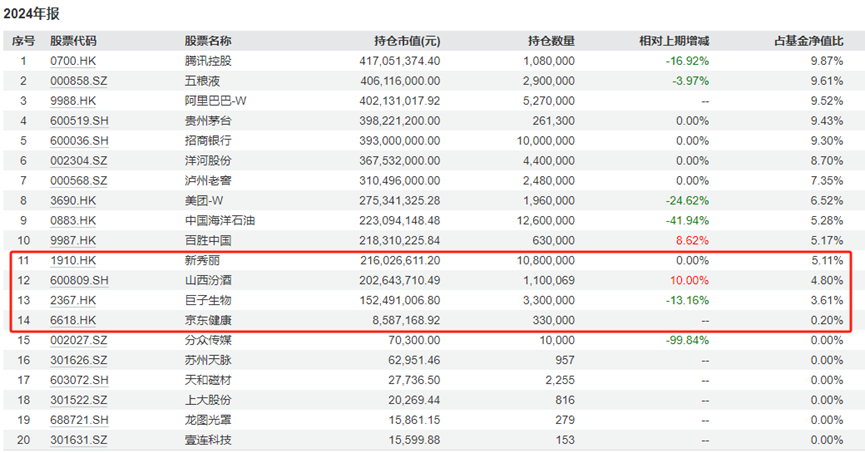Image resolution: width=865 pixels, height=453 pixels.
Task: Select stock name 美团-W
Action: click(204, 200)
